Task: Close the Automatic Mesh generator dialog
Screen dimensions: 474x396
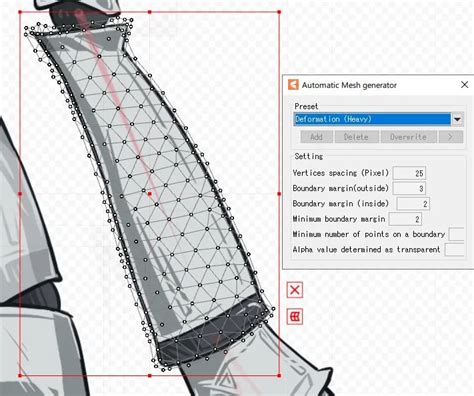Action: coord(464,85)
